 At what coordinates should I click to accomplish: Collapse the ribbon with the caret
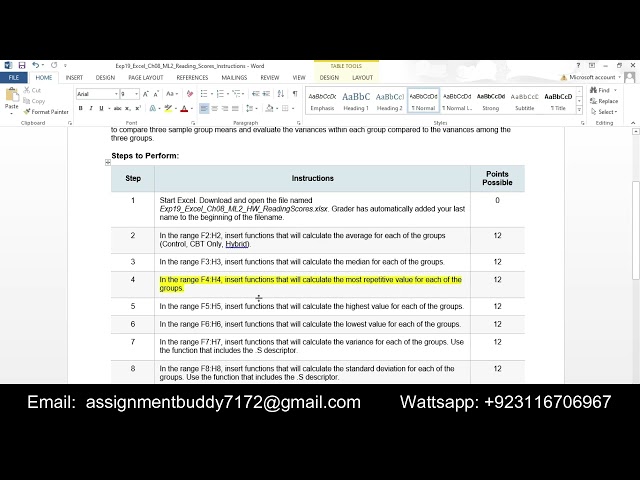[633, 123]
